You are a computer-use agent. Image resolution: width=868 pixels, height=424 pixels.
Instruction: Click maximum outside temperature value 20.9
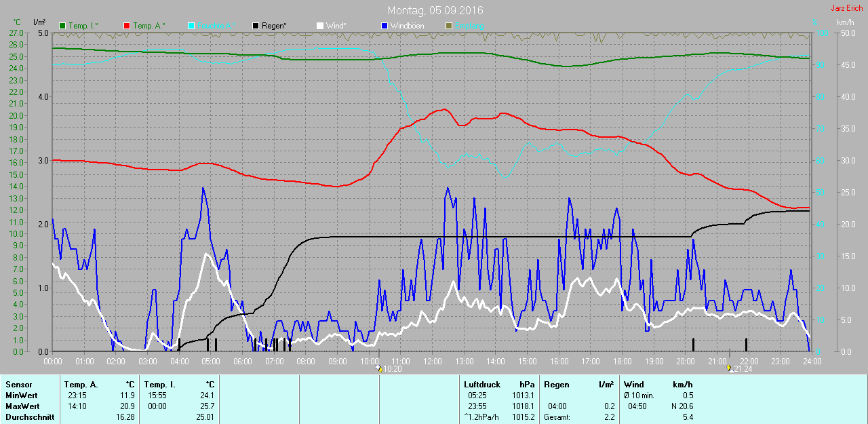(127, 406)
